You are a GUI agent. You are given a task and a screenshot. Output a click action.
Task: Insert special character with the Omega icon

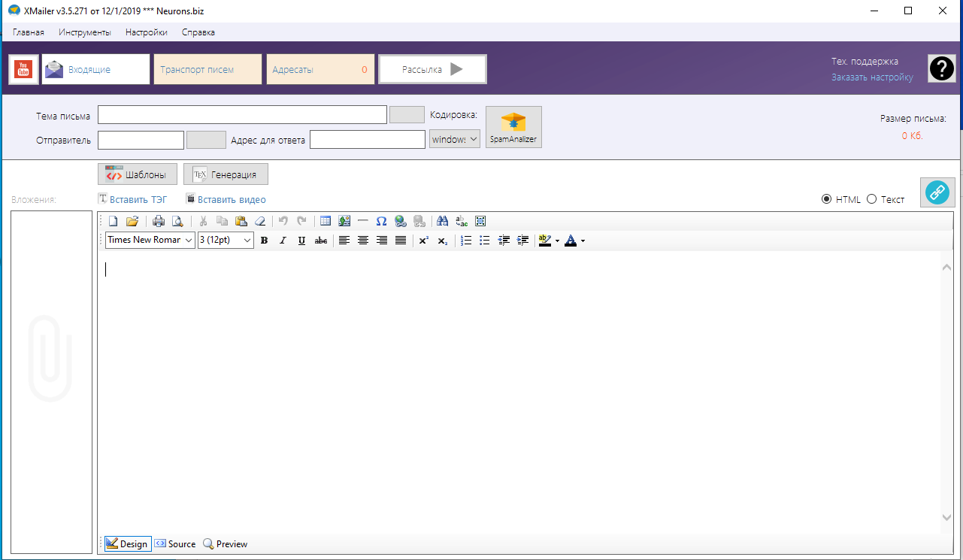(x=381, y=221)
